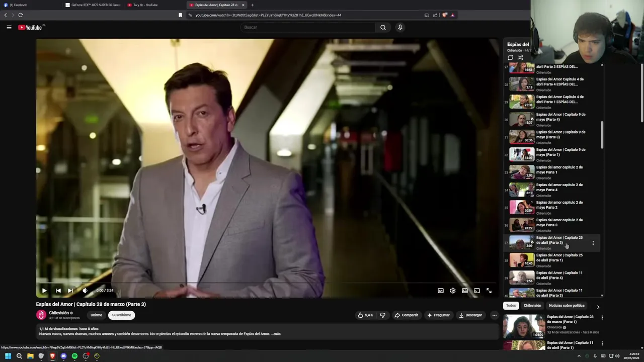Show more filter chips with right arrow
Image resolution: width=644 pixels, height=362 pixels.
click(x=598, y=307)
